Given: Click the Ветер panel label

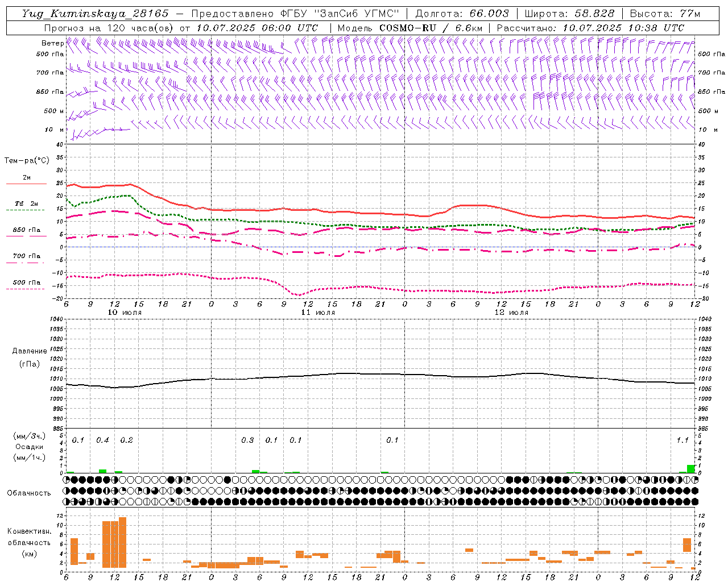Looking at the screenshot, I should click(52, 43).
